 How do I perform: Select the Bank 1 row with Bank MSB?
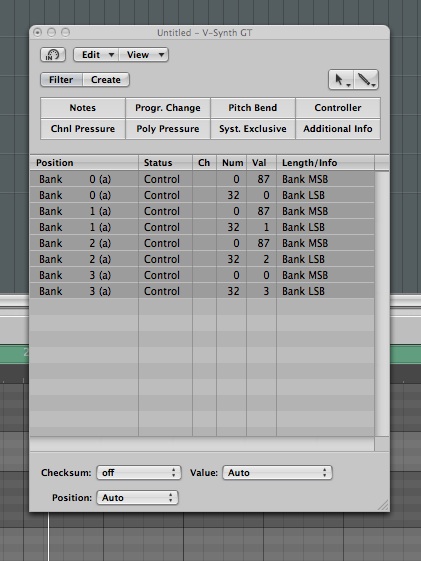202,211
